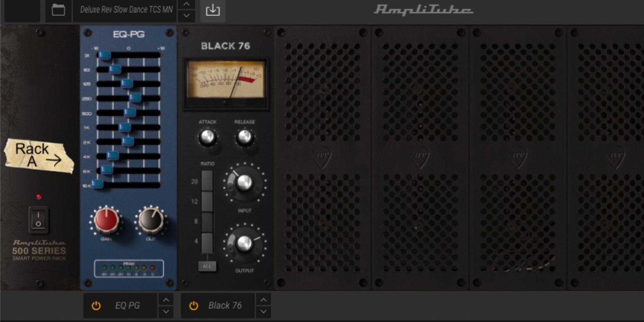Toggle the Black 76 power icon
Screen dimensions: 644x322
pos(194,306)
